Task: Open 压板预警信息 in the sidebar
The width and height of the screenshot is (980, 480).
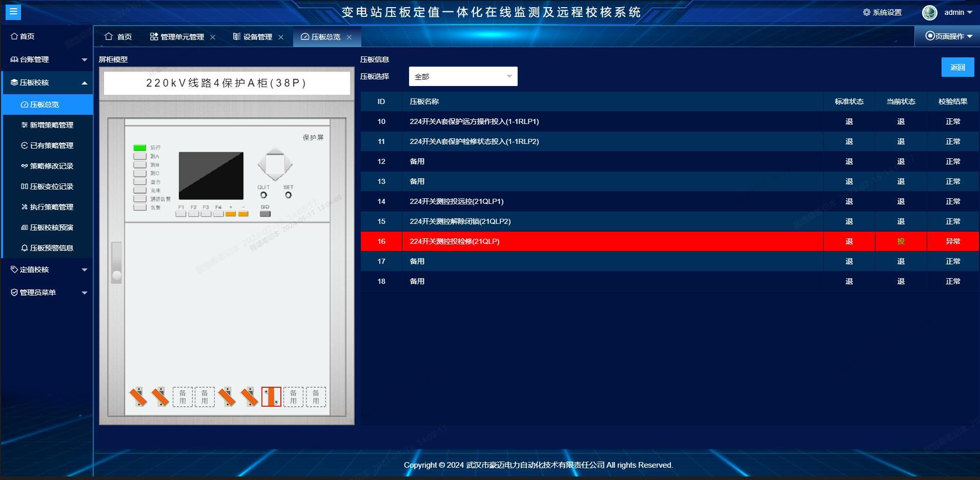Action: click(51, 248)
